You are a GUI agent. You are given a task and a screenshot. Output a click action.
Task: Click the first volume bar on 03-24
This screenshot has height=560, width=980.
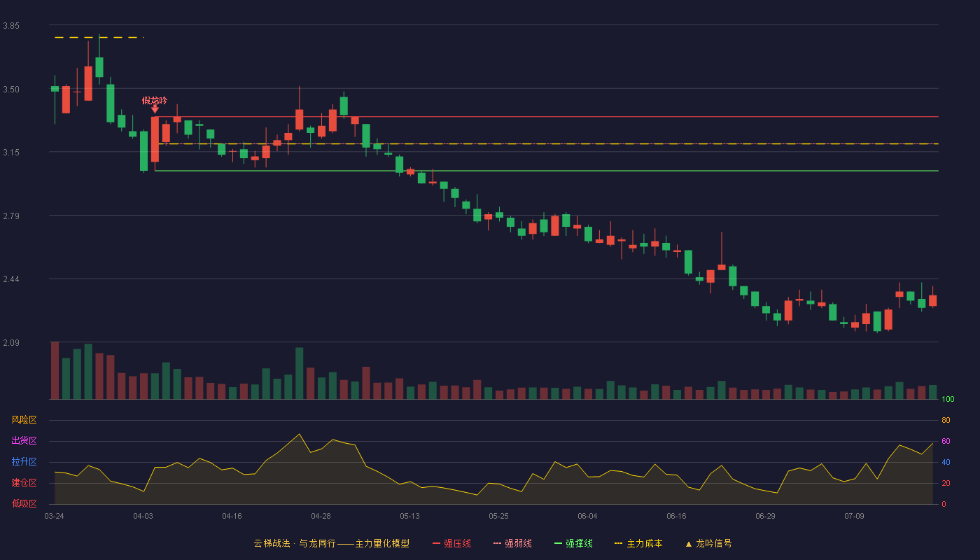coord(55,370)
